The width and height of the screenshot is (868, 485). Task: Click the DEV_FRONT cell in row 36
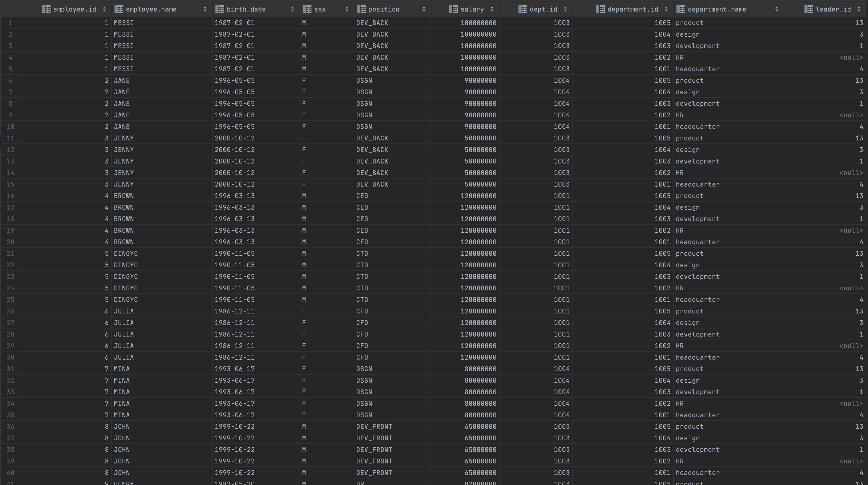tap(374, 426)
